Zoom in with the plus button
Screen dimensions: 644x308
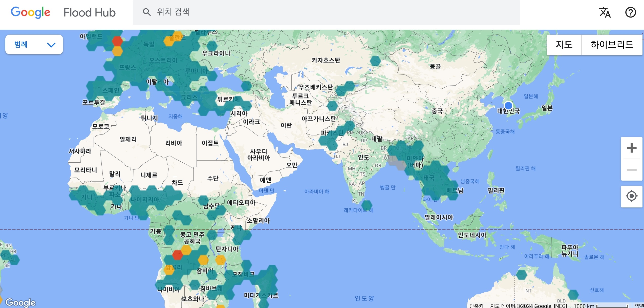631,148
